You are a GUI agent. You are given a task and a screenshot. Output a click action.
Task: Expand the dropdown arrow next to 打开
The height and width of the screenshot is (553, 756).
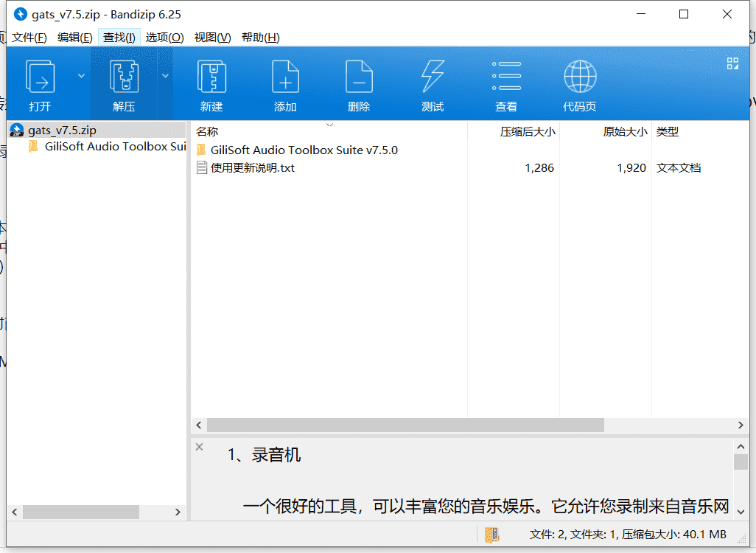[x=82, y=76]
